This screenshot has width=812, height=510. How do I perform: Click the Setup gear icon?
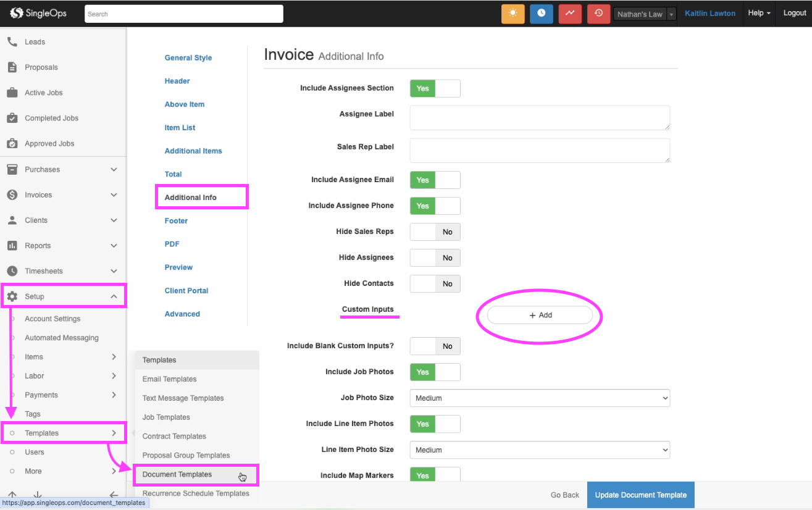pyautogui.click(x=12, y=296)
